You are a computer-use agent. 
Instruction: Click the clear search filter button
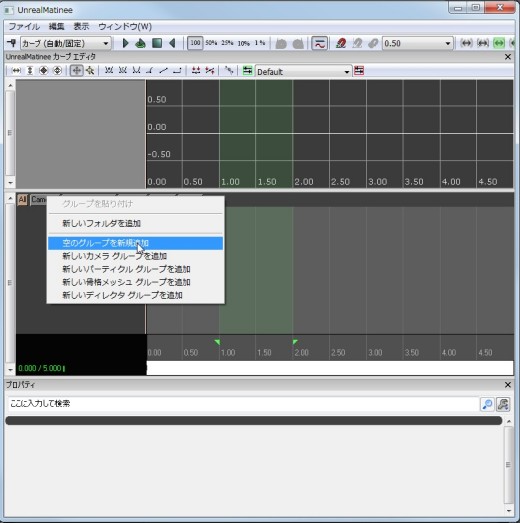tap(503, 404)
